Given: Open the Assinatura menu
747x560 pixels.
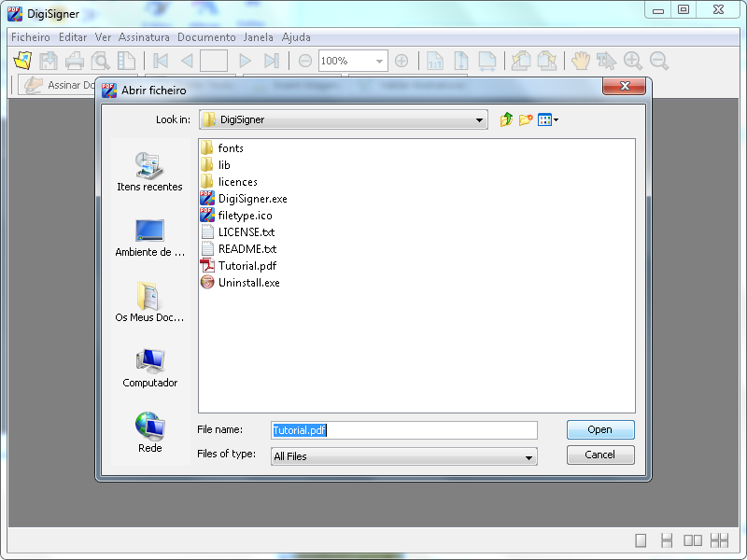Looking at the screenshot, I should 144,37.
